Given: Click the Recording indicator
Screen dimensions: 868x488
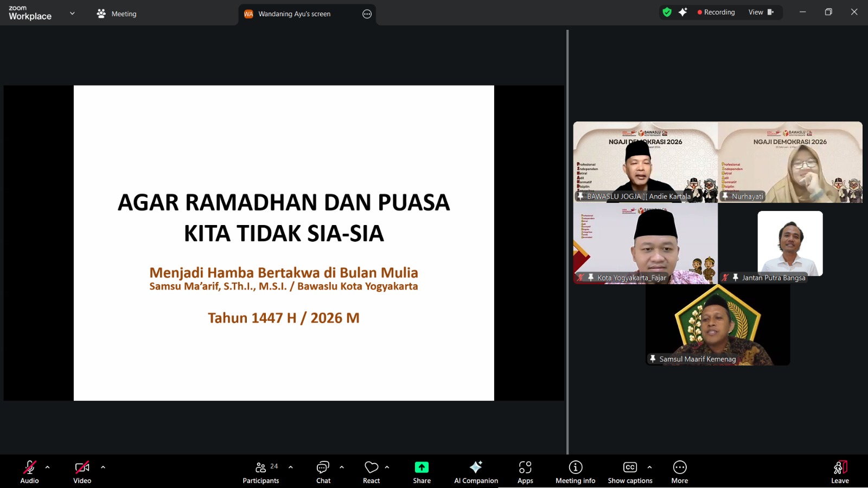Looking at the screenshot, I should 716,11.
